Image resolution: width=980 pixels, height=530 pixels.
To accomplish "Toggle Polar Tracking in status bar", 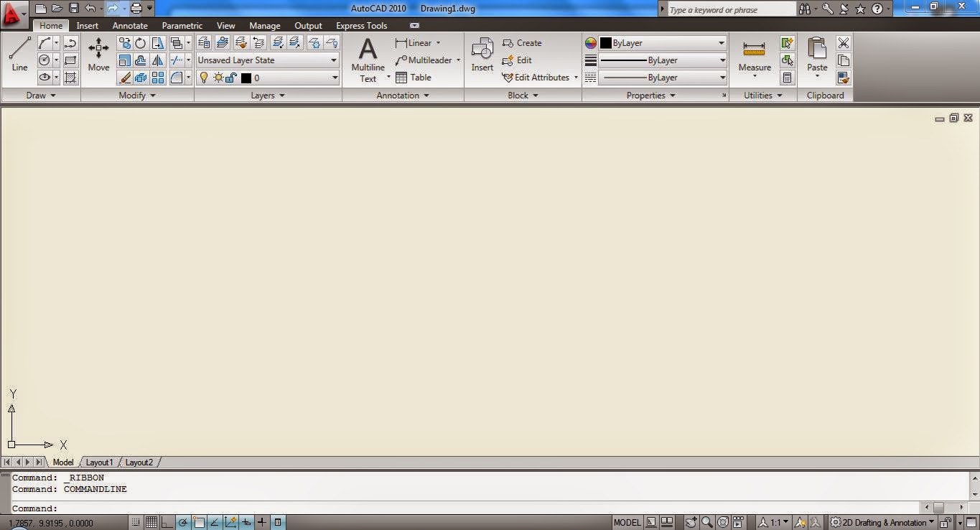I will 183,523.
